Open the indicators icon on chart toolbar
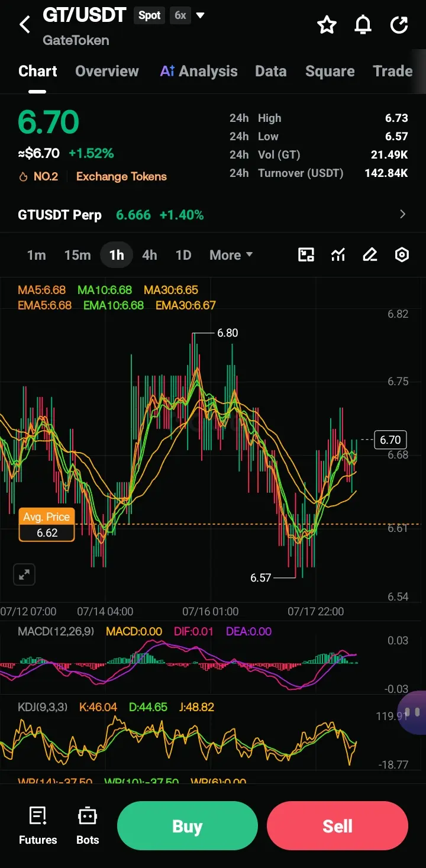 [x=338, y=255]
